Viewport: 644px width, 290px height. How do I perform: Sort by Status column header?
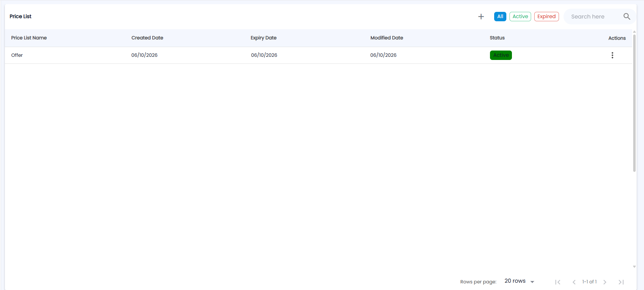[x=497, y=38]
